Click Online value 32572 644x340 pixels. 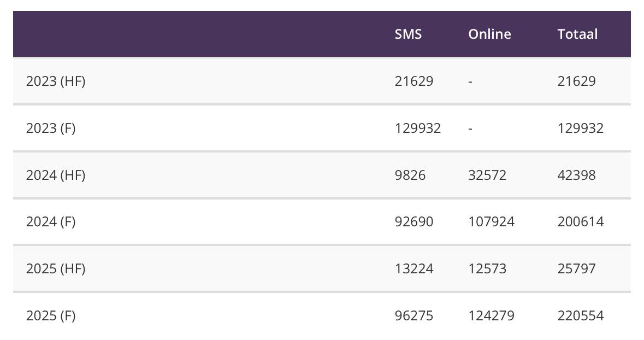pos(487,175)
